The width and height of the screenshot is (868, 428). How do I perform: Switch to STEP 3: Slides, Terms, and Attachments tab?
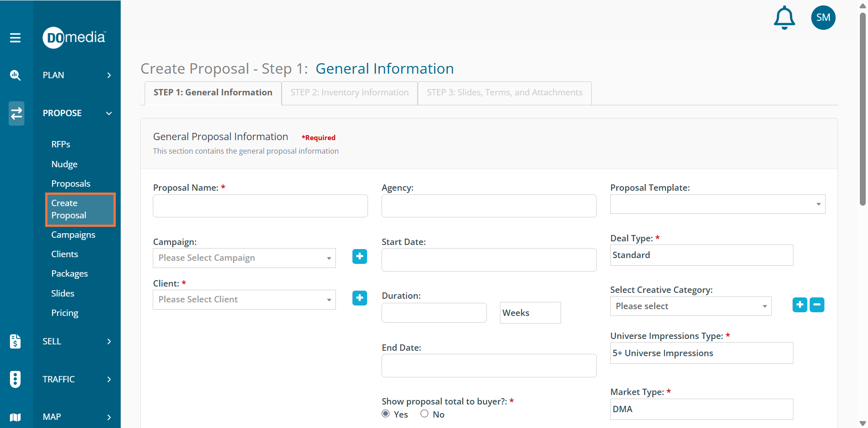click(x=504, y=93)
